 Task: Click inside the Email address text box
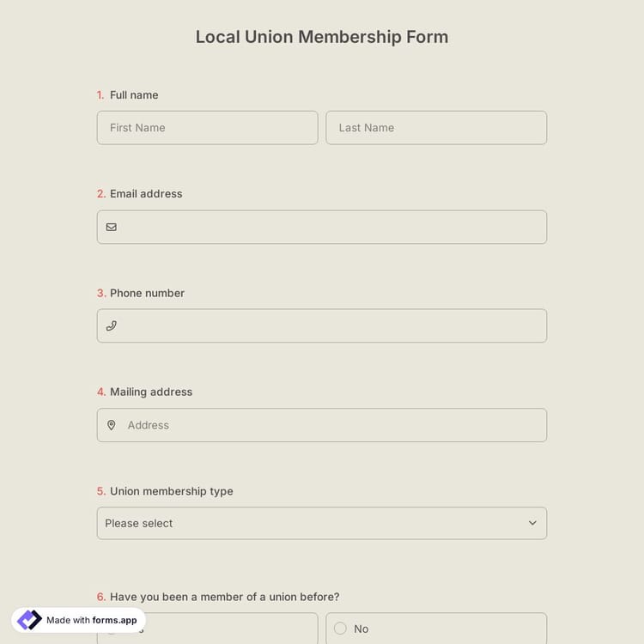331,228
